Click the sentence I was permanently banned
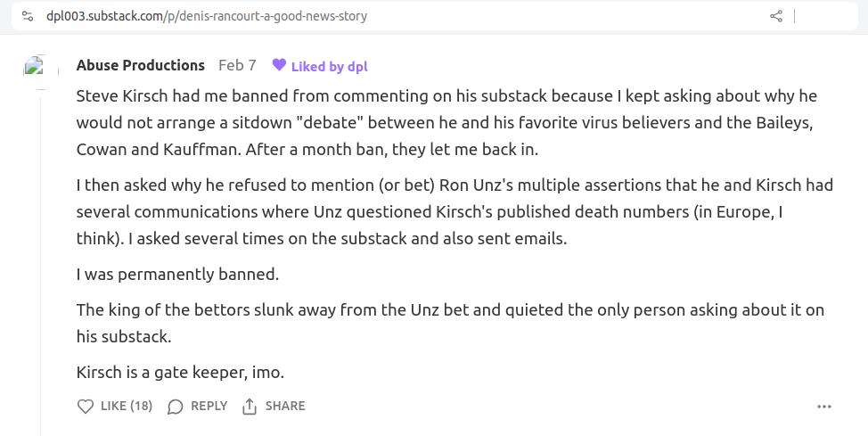 [x=177, y=275]
